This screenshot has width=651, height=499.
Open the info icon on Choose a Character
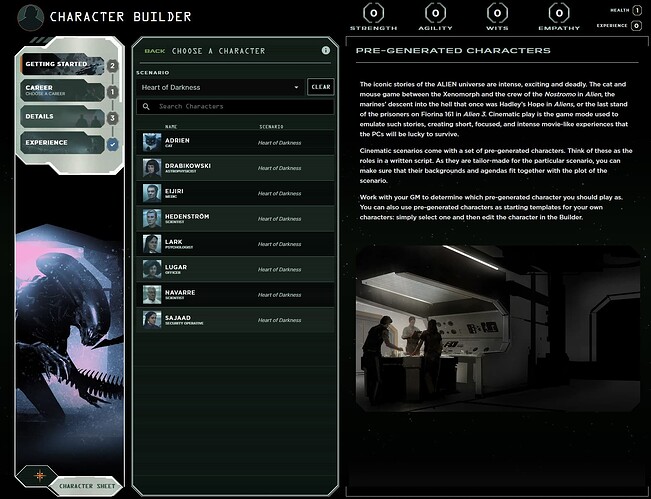(x=326, y=50)
